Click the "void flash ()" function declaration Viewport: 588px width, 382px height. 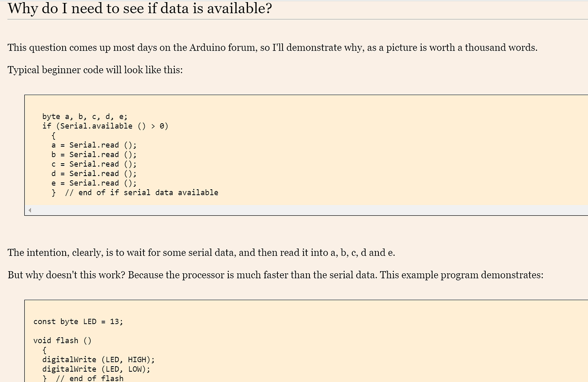coord(62,340)
